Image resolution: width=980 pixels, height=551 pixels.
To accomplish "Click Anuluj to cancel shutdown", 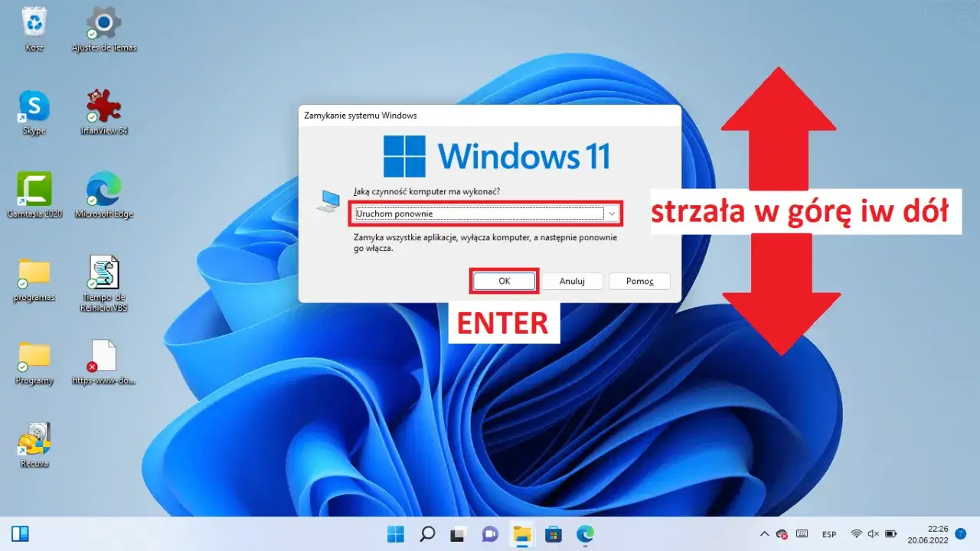I will pos(573,281).
